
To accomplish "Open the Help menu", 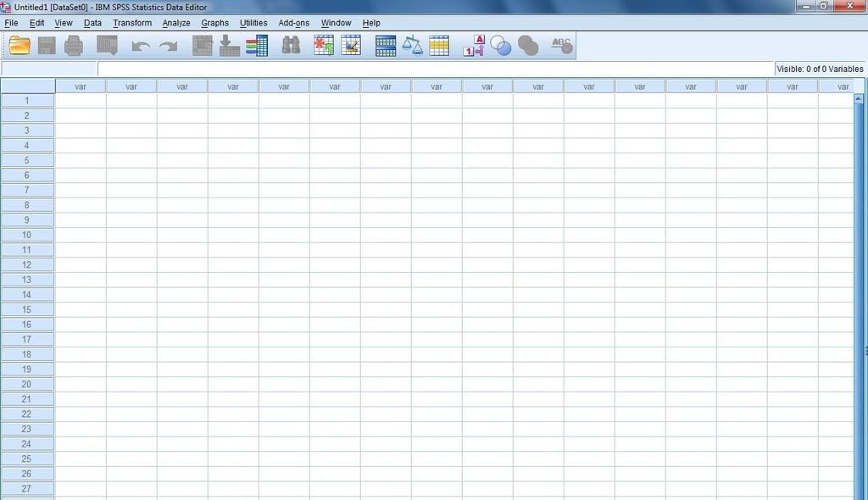I will pyautogui.click(x=371, y=23).
